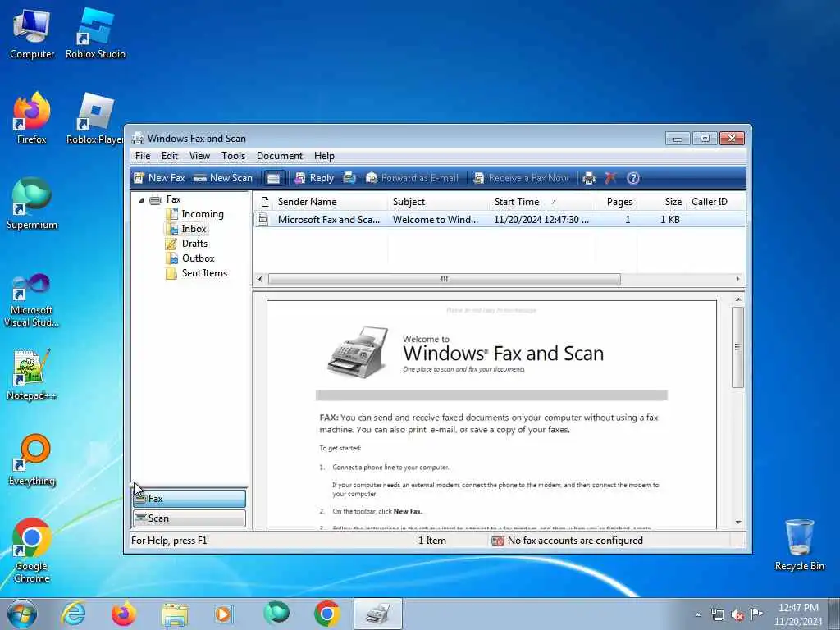The image size is (840, 630).
Task: Open Help via blue question mark icon
Action: coord(632,178)
